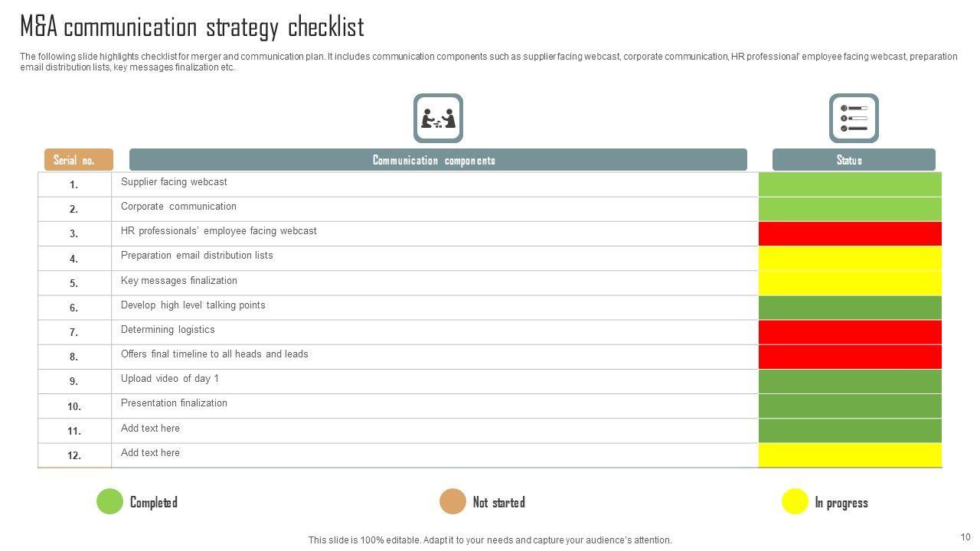Click the 'Presentation finalization' row text
The image size is (980, 551).
tap(174, 403)
